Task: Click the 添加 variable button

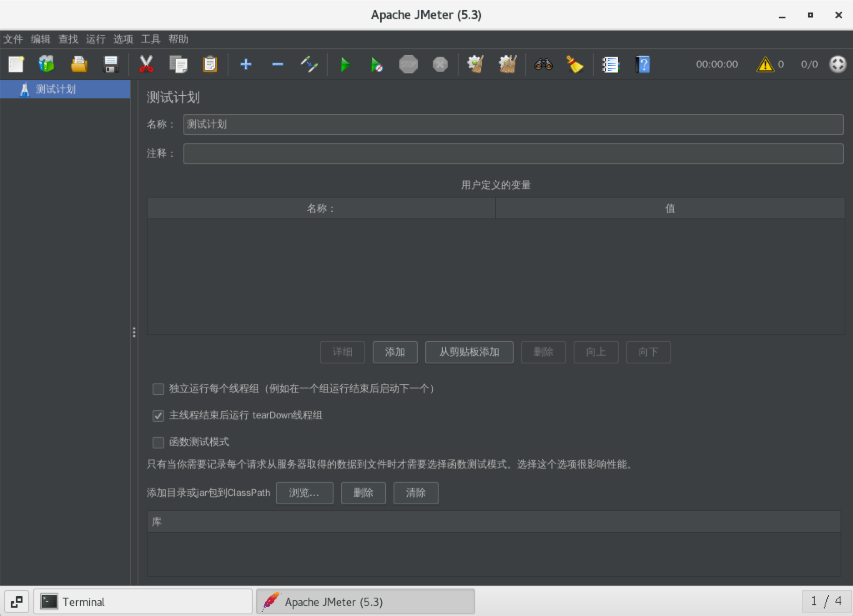Action: tap(395, 352)
